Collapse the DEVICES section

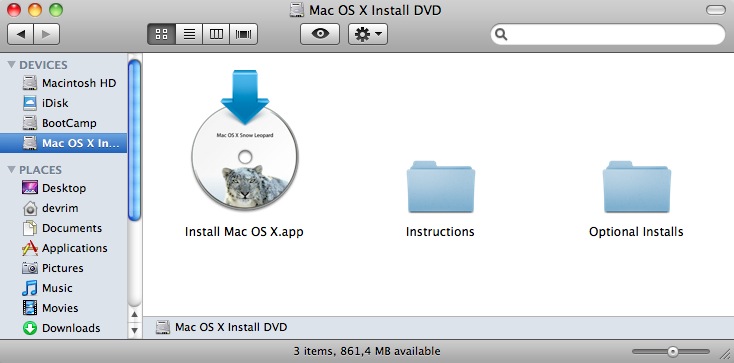(12, 65)
